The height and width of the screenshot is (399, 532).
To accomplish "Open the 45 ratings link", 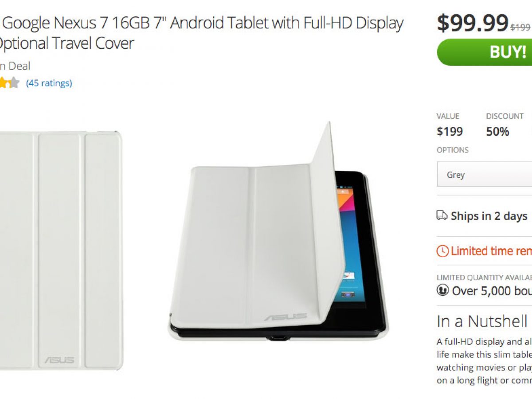I will tap(49, 83).
